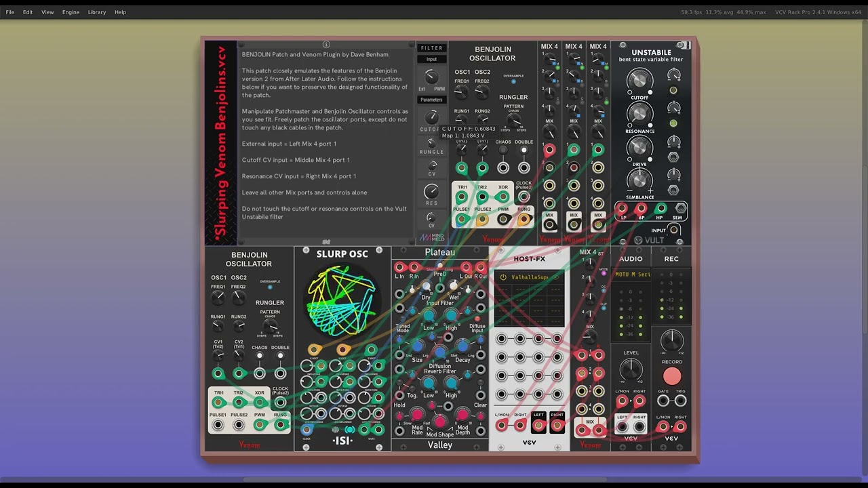Click the '58.3 fps' status text
The height and width of the screenshot is (488, 868).
coord(692,12)
